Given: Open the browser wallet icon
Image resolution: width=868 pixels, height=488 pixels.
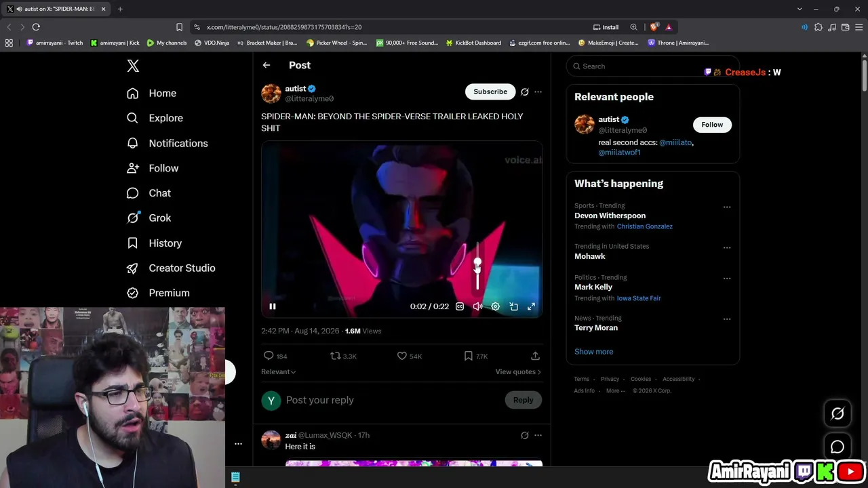Looking at the screenshot, I should coord(846,27).
